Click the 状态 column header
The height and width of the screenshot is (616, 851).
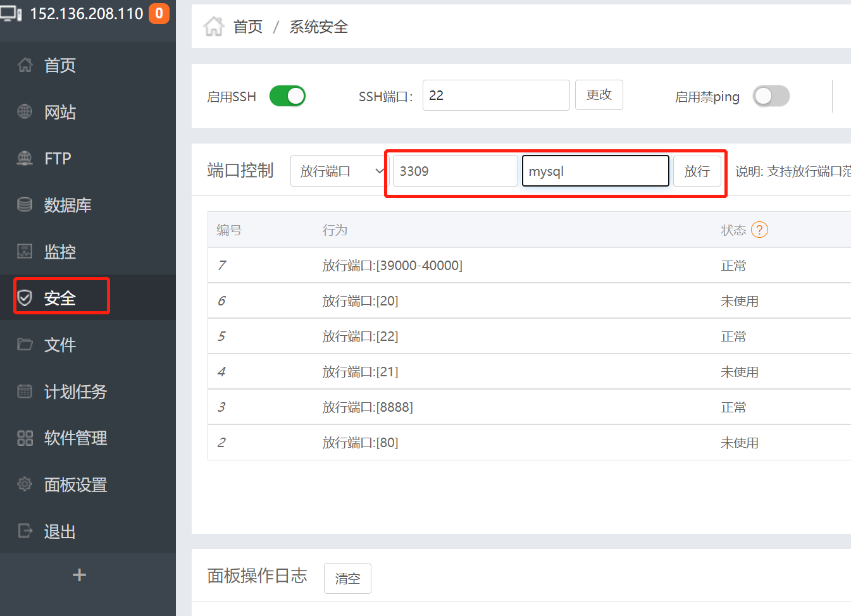pyautogui.click(x=733, y=230)
